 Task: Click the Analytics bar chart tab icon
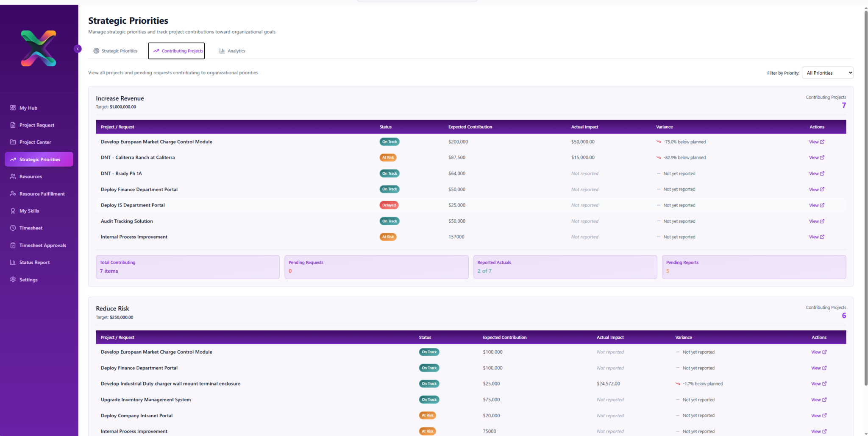(x=222, y=51)
